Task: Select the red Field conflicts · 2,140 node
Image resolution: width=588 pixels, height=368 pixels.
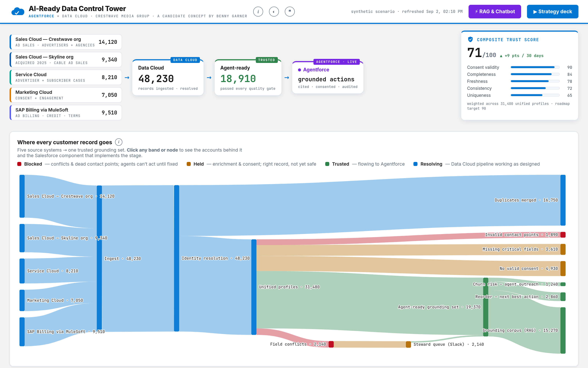Action: tap(331, 344)
